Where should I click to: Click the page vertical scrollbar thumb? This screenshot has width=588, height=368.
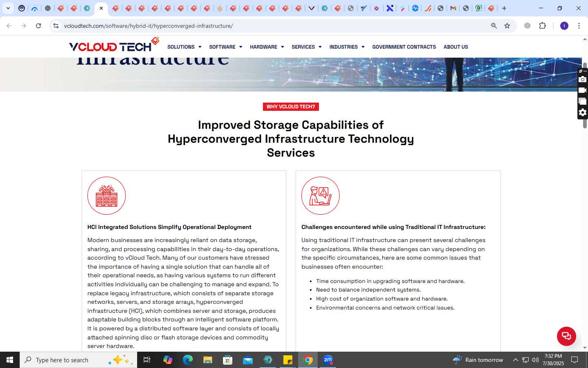(585, 96)
